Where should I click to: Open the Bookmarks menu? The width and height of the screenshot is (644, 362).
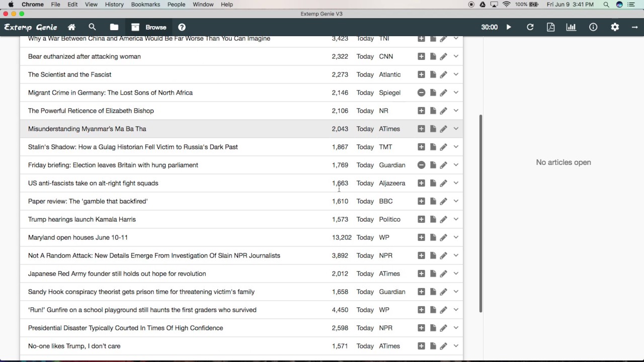(145, 5)
